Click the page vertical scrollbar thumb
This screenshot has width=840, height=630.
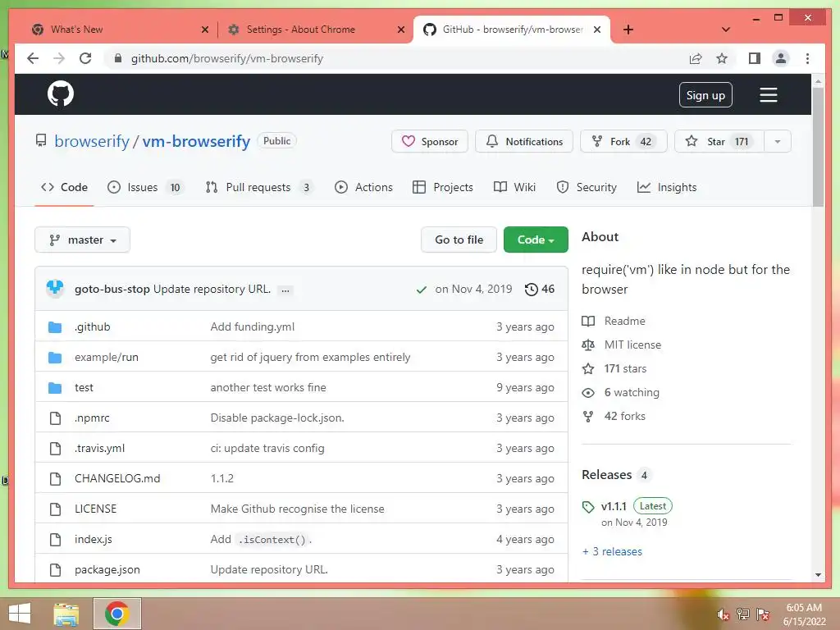tap(818, 148)
